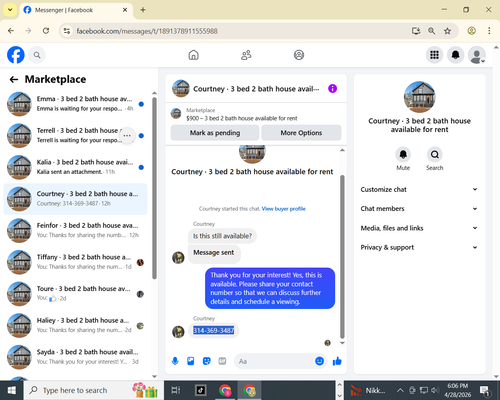Open the emoji picker in message box

click(319, 361)
